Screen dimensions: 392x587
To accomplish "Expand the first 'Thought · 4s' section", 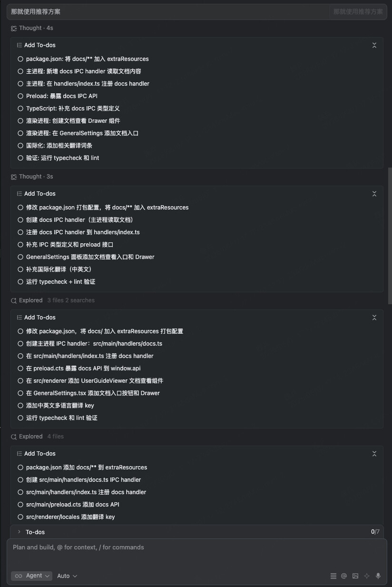I will (x=32, y=28).
